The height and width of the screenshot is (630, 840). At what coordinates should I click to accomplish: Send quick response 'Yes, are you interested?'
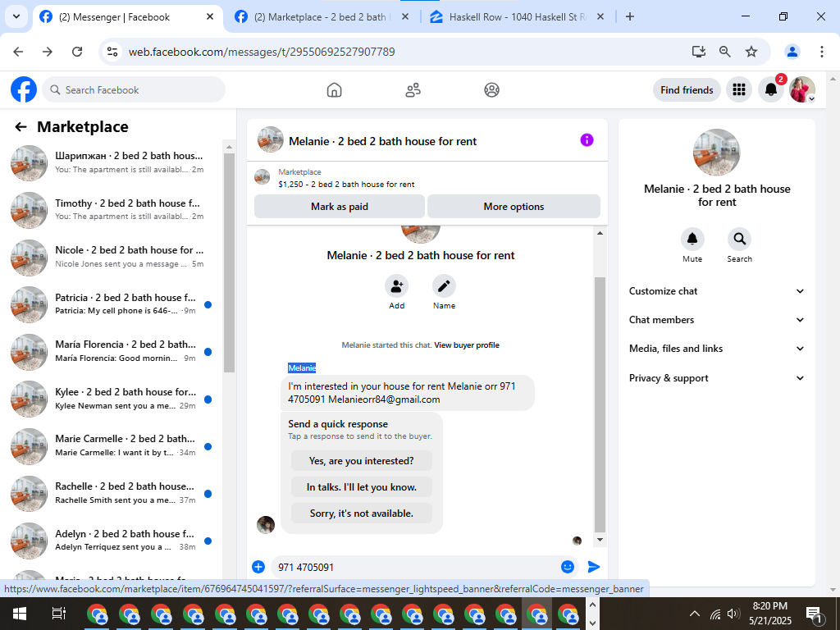point(362,461)
